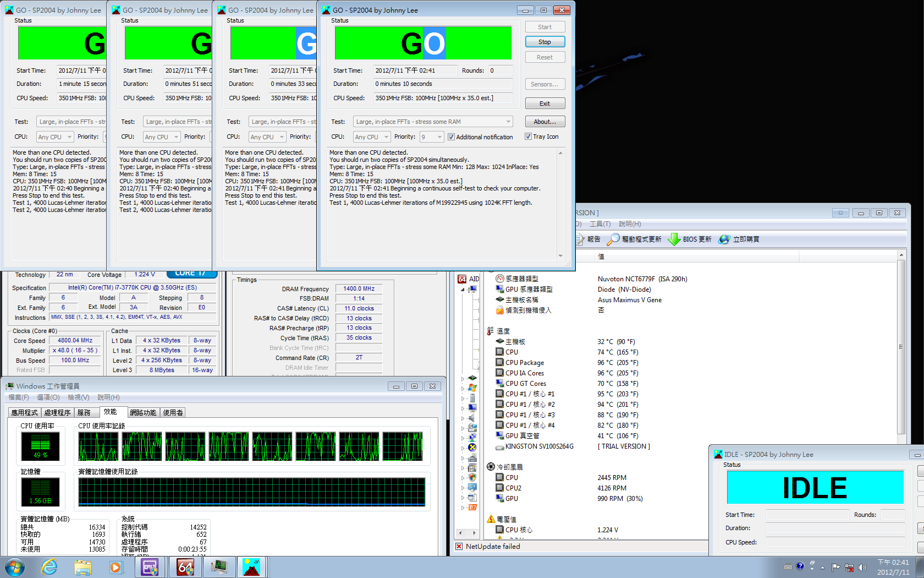The image size is (924, 578).
Task: Select the AIDA64 root tree icon
Action: [462, 279]
